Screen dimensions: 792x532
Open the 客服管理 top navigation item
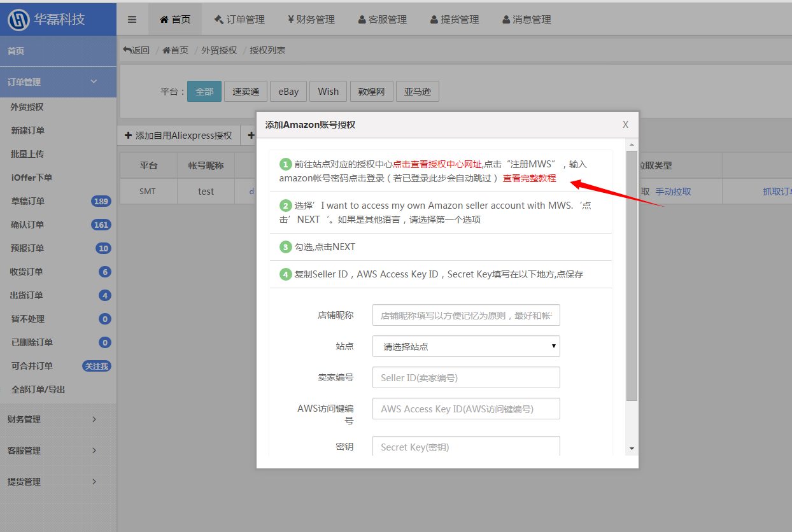click(383, 20)
